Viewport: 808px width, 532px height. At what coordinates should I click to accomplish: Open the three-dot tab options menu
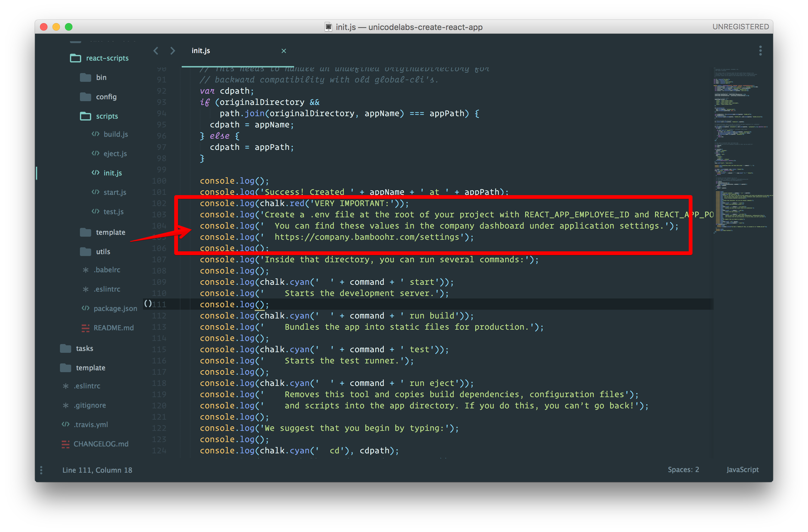coord(760,51)
